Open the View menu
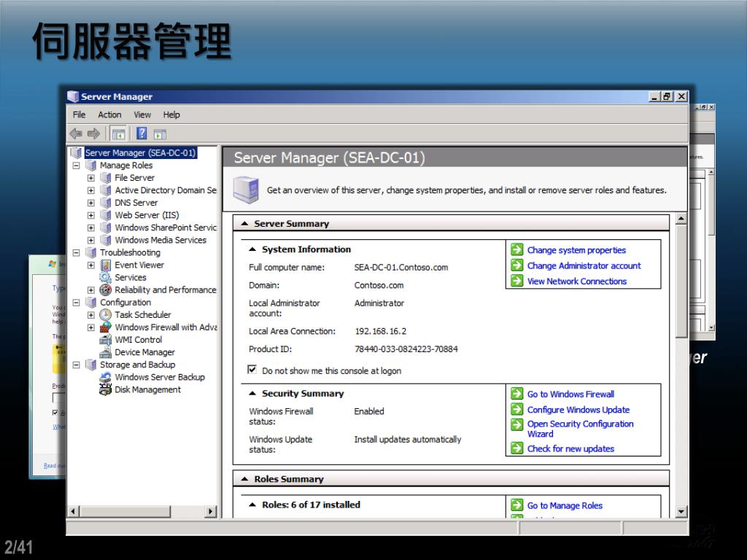The height and width of the screenshot is (560, 747). pos(142,114)
